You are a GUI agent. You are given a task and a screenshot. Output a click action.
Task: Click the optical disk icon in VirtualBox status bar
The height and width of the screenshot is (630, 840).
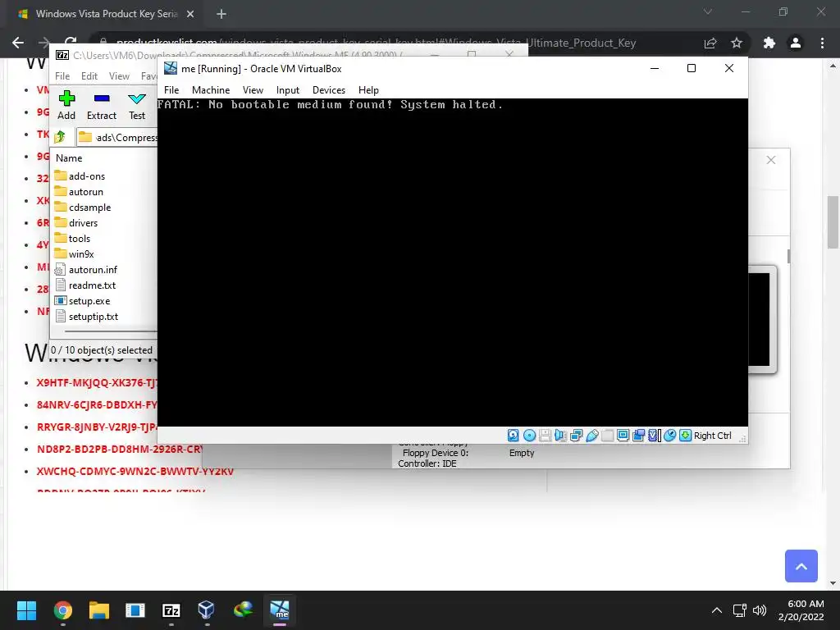[529, 436]
